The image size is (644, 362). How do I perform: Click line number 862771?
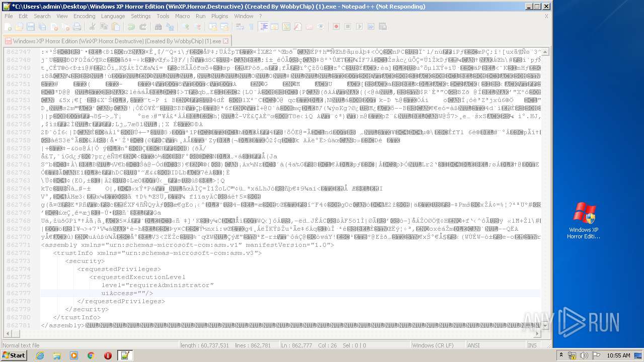pyautogui.click(x=19, y=245)
